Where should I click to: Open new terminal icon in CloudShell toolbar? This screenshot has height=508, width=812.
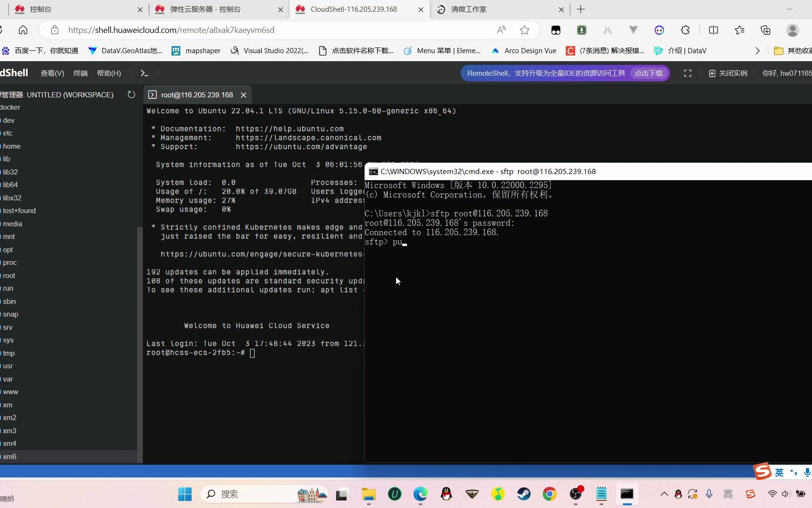point(144,73)
